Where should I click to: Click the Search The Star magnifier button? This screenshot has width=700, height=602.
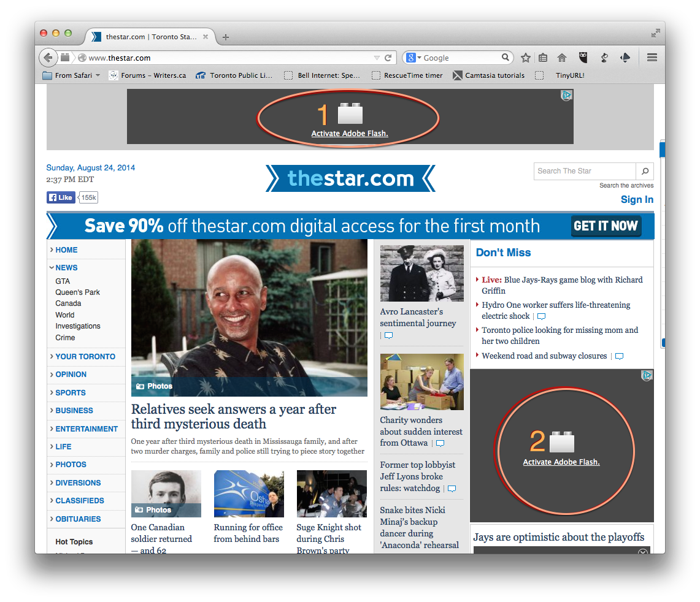(x=645, y=171)
